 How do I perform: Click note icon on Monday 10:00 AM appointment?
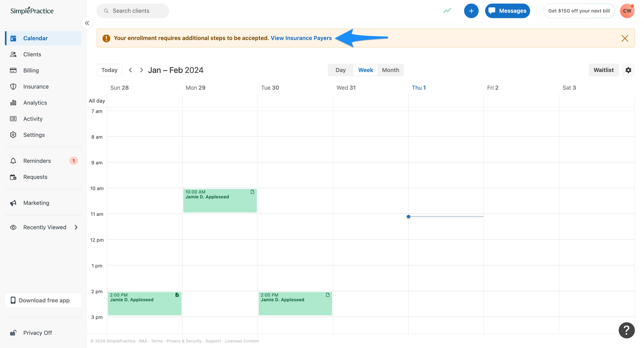pyautogui.click(x=252, y=192)
